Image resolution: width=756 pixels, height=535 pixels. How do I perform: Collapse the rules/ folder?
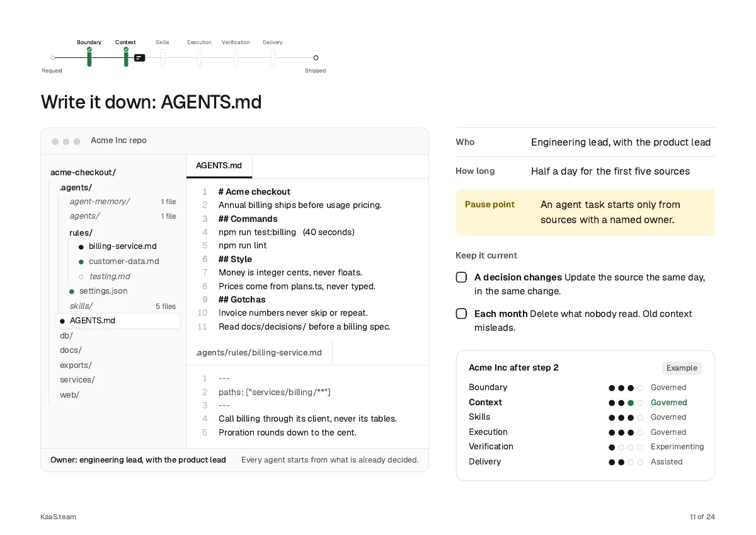coord(81,233)
